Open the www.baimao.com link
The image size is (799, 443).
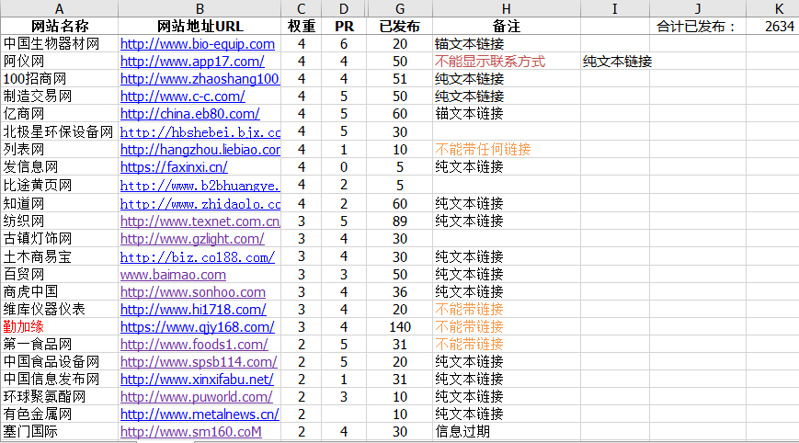tap(173, 274)
